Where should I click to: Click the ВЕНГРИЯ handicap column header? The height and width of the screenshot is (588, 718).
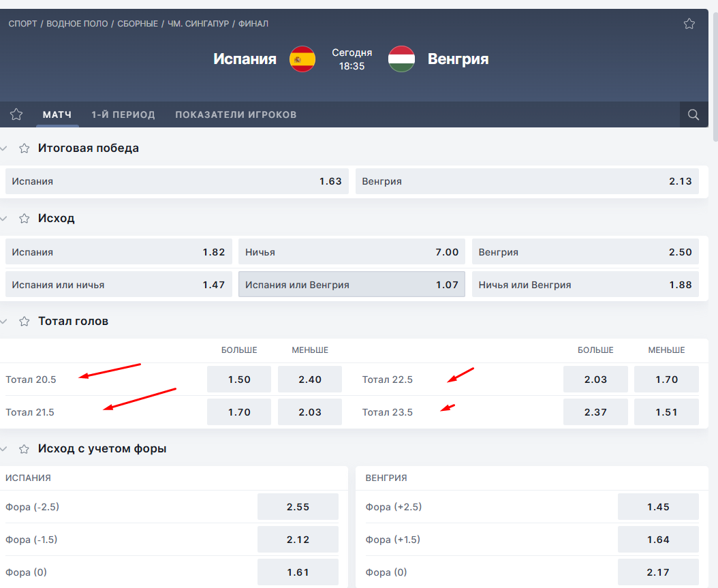(x=386, y=478)
